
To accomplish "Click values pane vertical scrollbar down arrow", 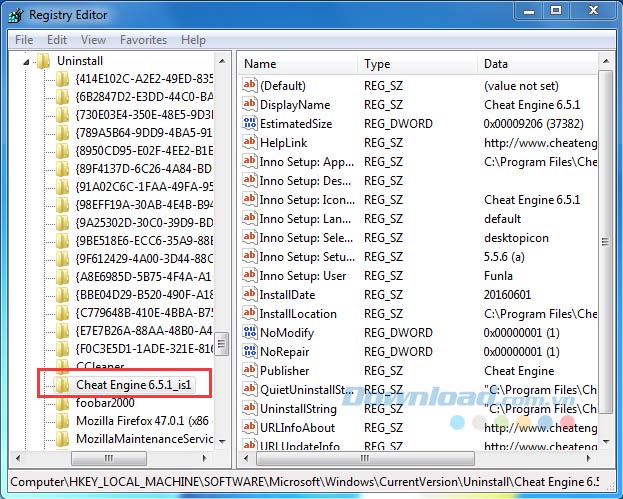I will click(x=606, y=442).
